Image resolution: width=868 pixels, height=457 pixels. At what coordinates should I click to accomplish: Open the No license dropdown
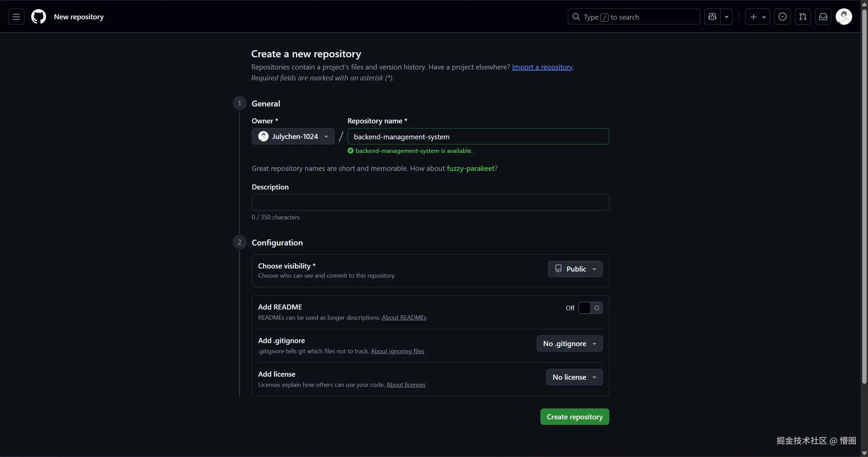coord(574,377)
